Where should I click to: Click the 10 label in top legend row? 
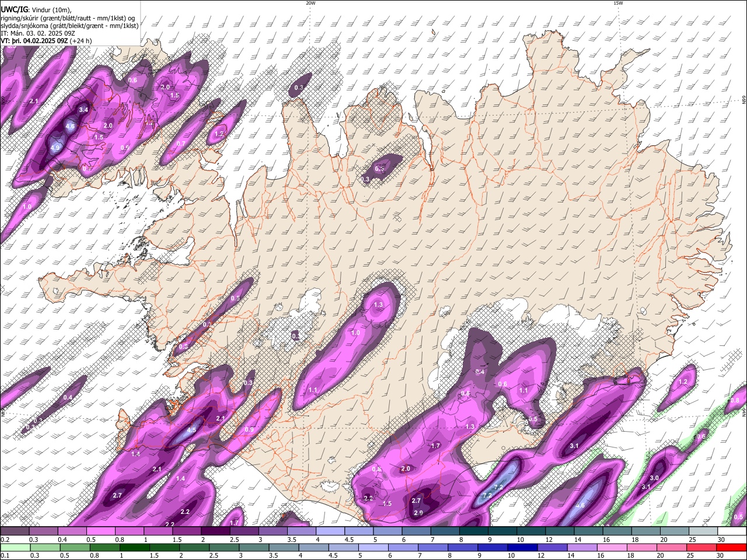(x=520, y=539)
